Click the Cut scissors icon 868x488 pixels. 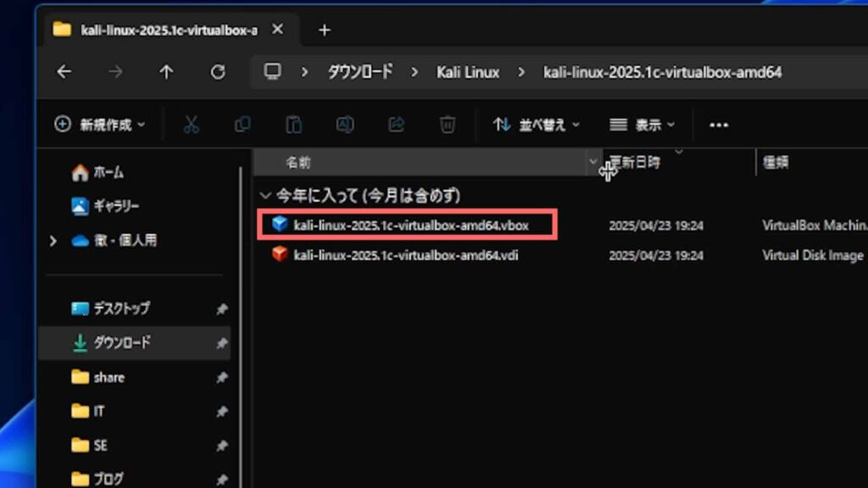pos(192,125)
